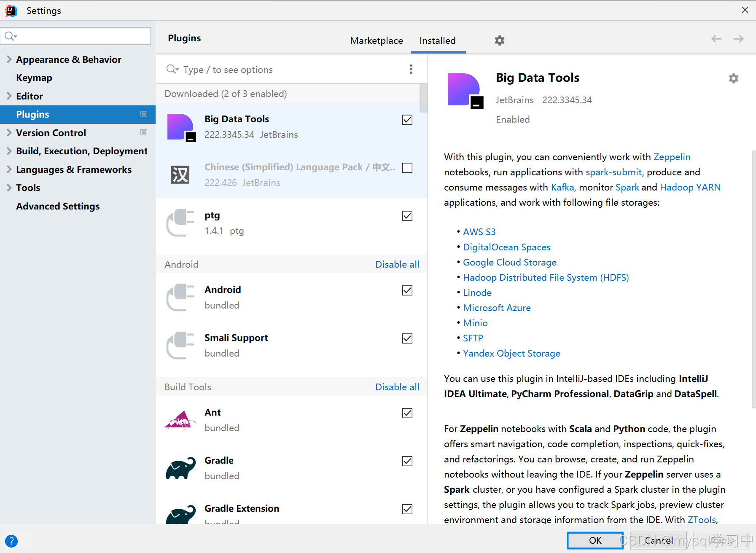Screen dimensions: 756x553
Task: Open the Google Cloud Storage link
Action: (x=510, y=262)
